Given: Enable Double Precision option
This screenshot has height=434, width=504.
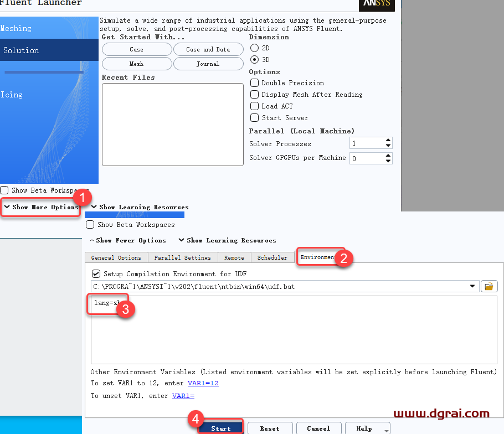Looking at the screenshot, I should [254, 83].
